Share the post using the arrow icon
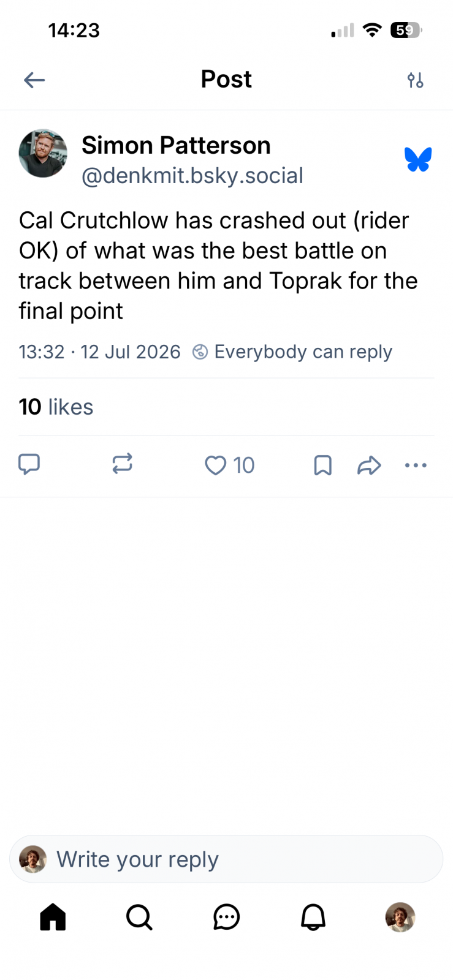This screenshot has width=453, height=980. (369, 466)
